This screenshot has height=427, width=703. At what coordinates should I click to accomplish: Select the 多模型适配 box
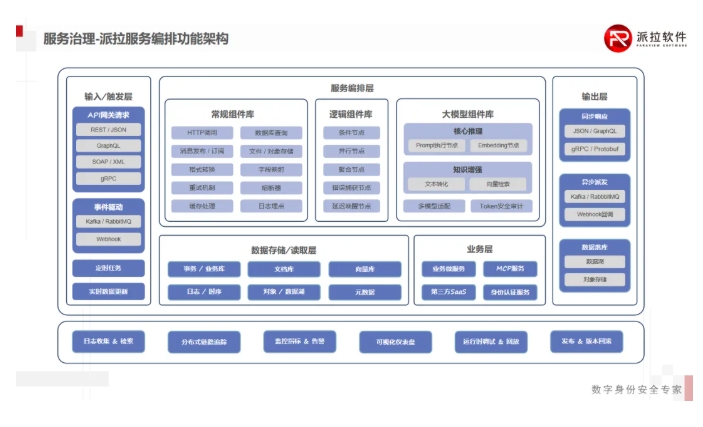tap(434, 206)
